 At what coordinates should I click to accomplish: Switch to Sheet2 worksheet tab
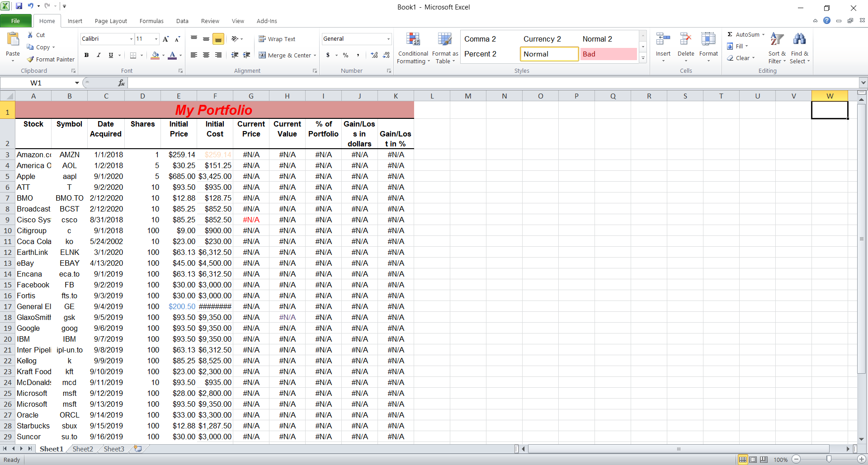click(x=83, y=449)
